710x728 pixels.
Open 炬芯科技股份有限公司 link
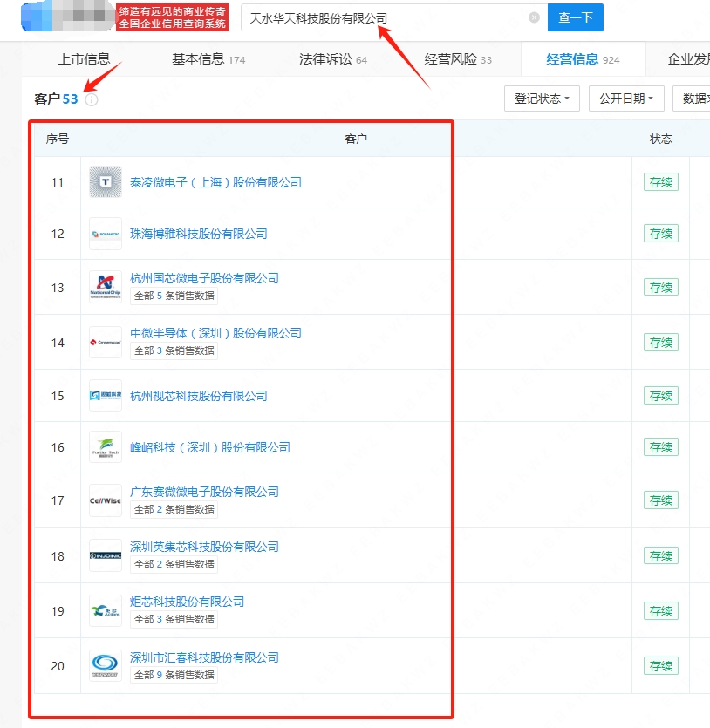(x=187, y=602)
